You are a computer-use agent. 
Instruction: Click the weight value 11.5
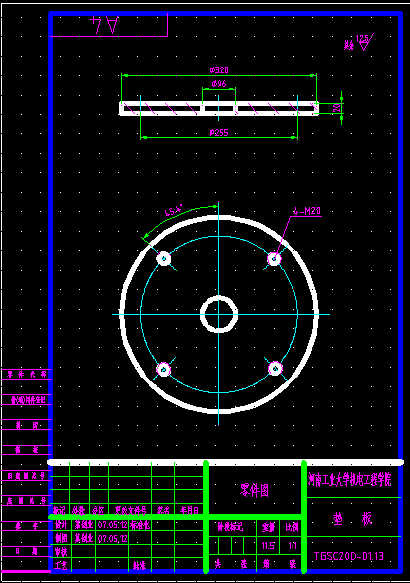coord(268,546)
